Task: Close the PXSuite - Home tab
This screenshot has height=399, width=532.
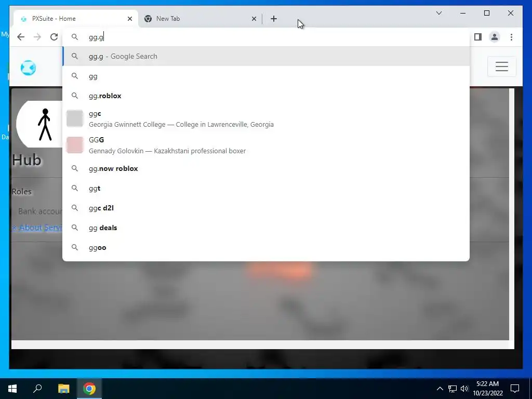Action: click(129, 19)
